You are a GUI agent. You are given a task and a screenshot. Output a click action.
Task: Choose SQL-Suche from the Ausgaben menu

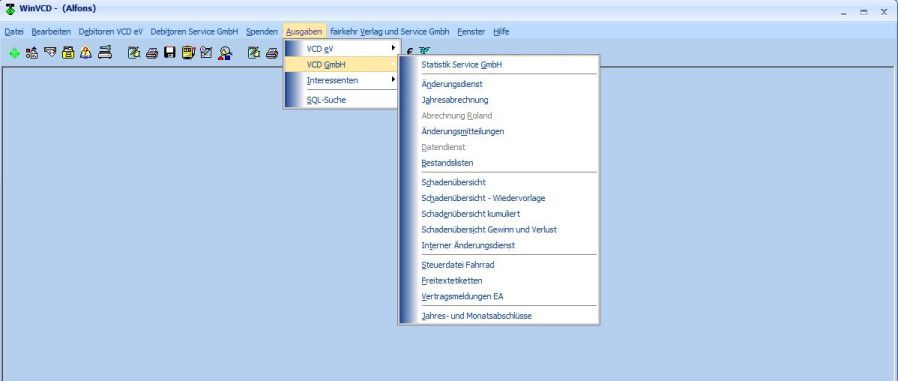[341, 100]
